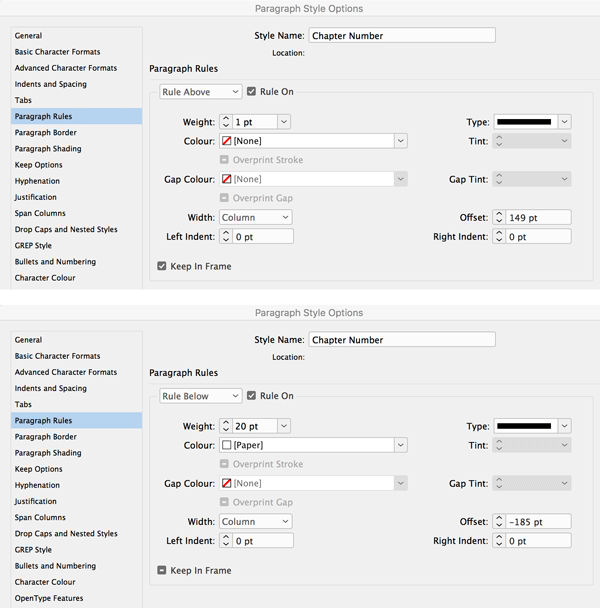Click Right Indent stepper in Rule Above panel
This screenshot has height=608, width=600.
(x=498, y=237)
